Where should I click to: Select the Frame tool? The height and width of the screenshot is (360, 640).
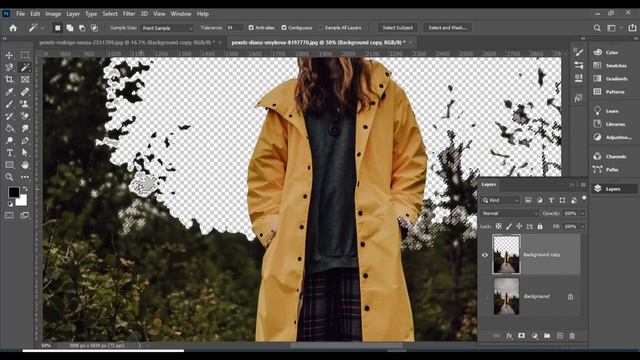[x=25, y=79]
